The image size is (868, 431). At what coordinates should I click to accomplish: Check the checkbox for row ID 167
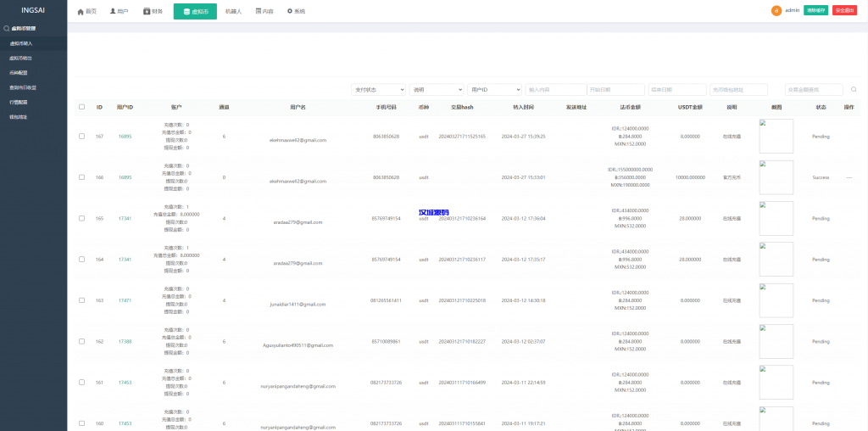pos(82,136)
